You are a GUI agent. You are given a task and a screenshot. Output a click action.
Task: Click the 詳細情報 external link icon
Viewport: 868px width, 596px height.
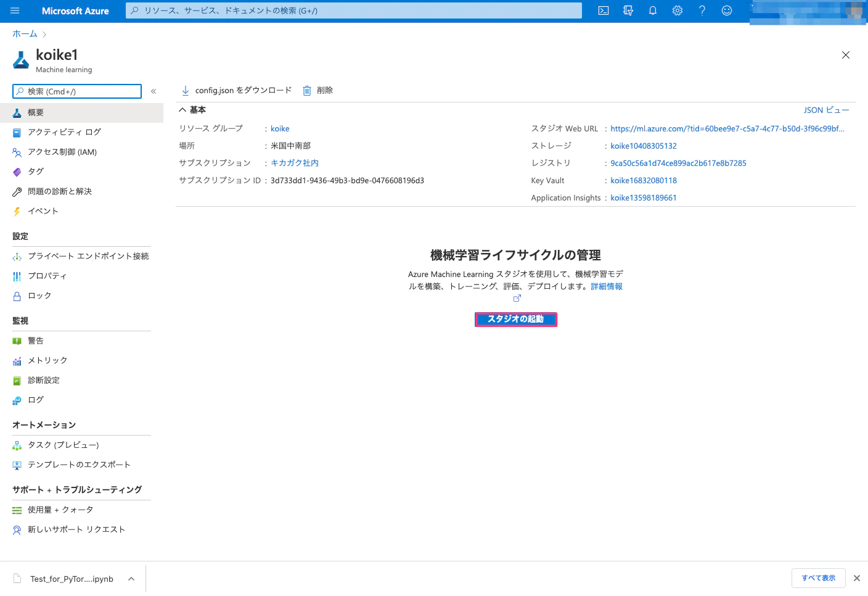[x=517, y=298]
